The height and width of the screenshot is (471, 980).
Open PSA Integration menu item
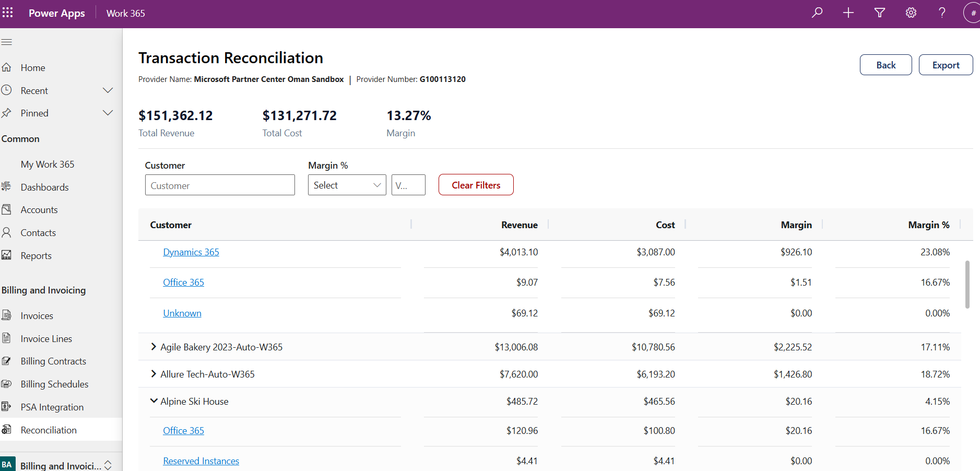[52, 407]
